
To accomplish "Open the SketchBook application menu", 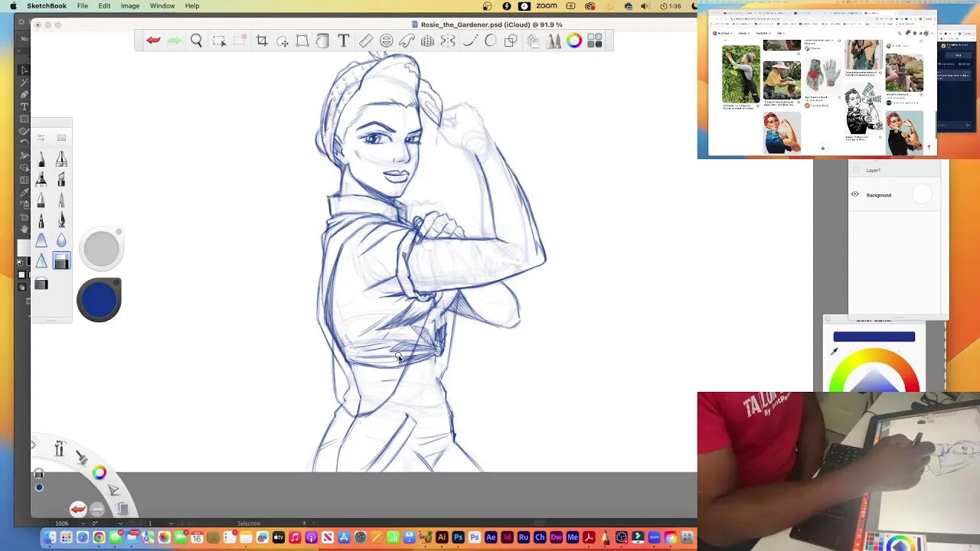I will 47,6.
